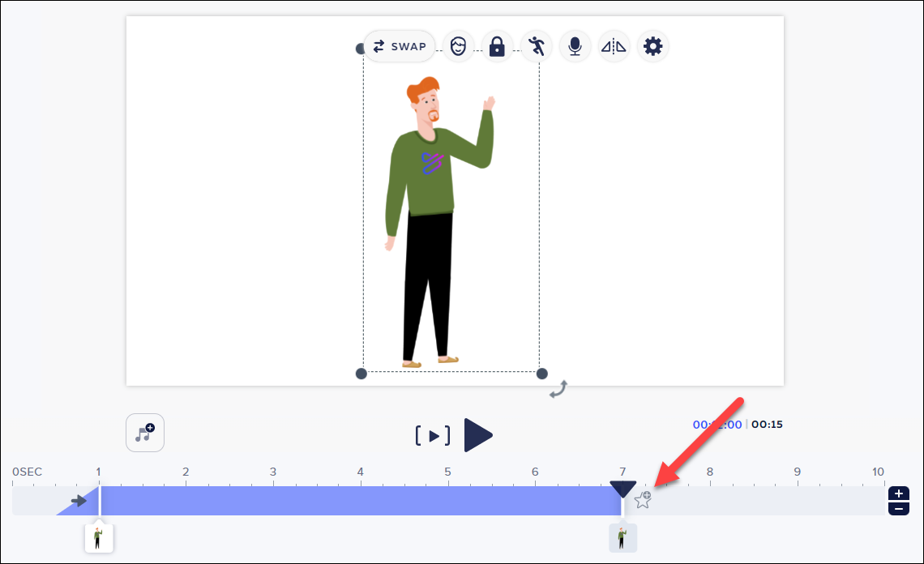924x564 pixels.
Task: Click the SWAP character button
Action: pyautogui.click(x=399, y=47)
